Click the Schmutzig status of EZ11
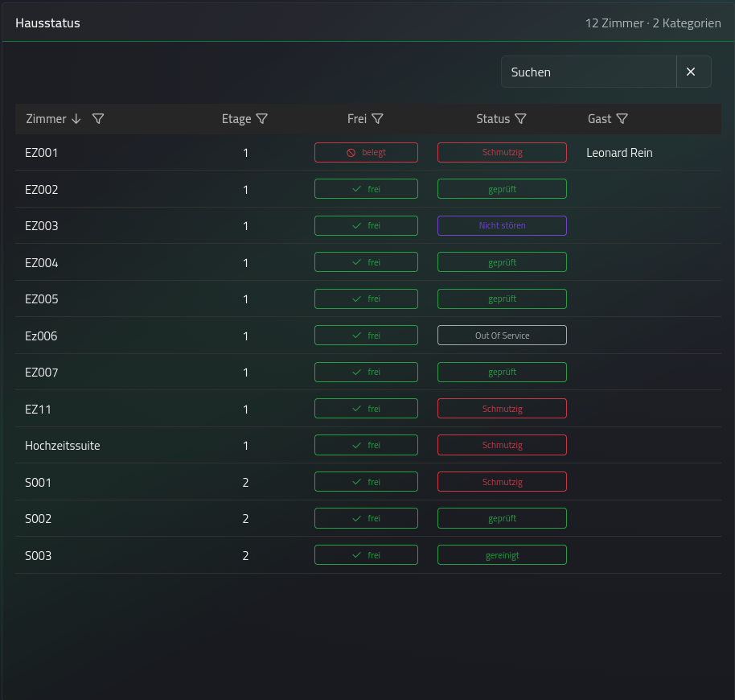735x700 pixels. [x=502, y=409]
